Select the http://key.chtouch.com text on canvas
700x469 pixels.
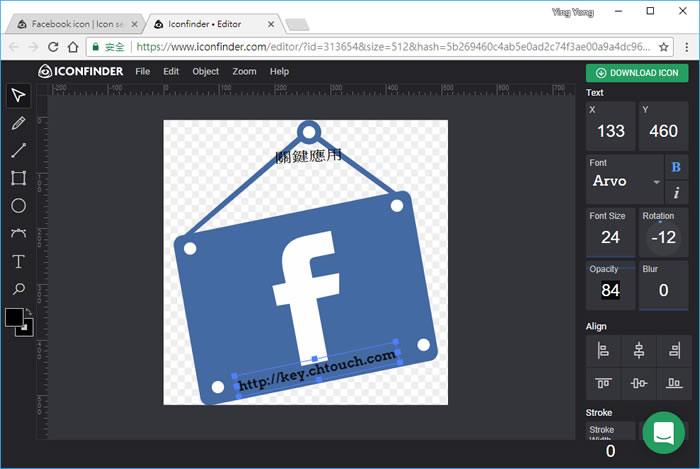317,370
